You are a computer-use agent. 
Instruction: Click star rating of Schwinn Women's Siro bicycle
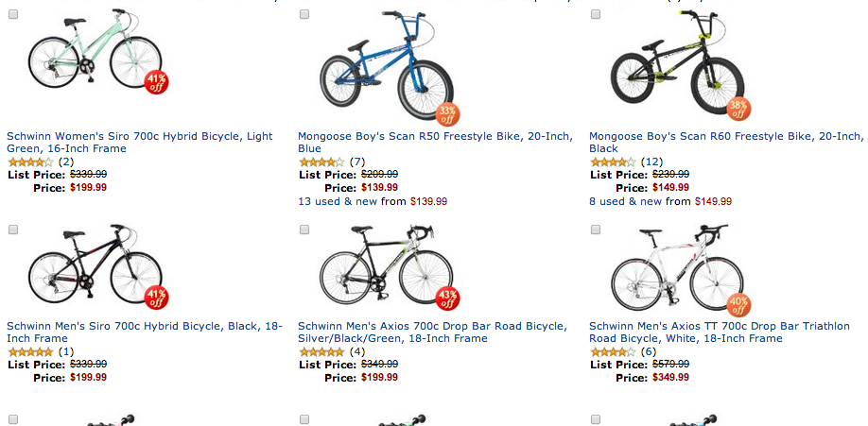pos(30,162)
